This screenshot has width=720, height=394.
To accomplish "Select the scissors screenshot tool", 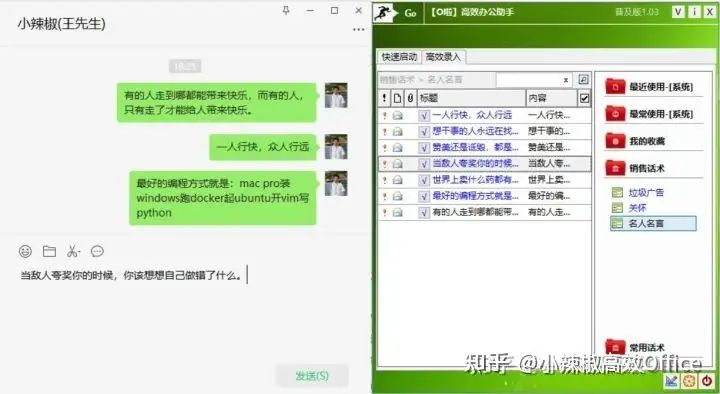I will click(73, 251).
